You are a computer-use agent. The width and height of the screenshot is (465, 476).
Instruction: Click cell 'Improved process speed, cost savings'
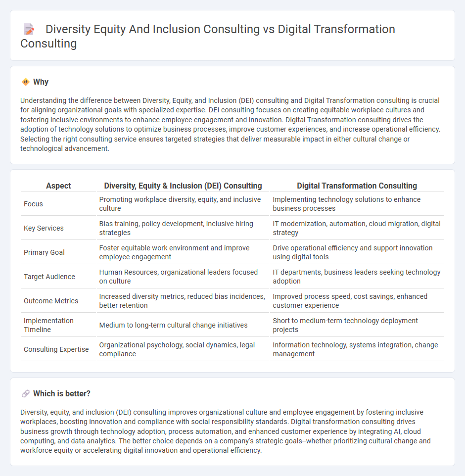point(357,301)
